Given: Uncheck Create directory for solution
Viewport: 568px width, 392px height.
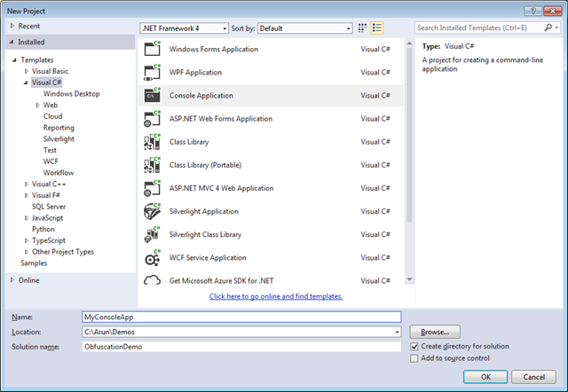Looking at the screenshot, I should [414, 346].
